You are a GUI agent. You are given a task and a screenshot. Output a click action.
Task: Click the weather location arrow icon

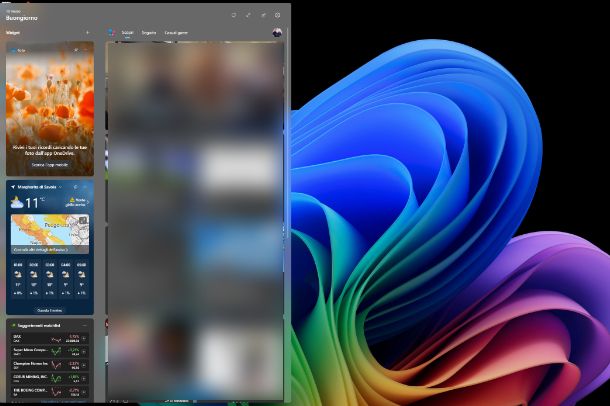13,187
